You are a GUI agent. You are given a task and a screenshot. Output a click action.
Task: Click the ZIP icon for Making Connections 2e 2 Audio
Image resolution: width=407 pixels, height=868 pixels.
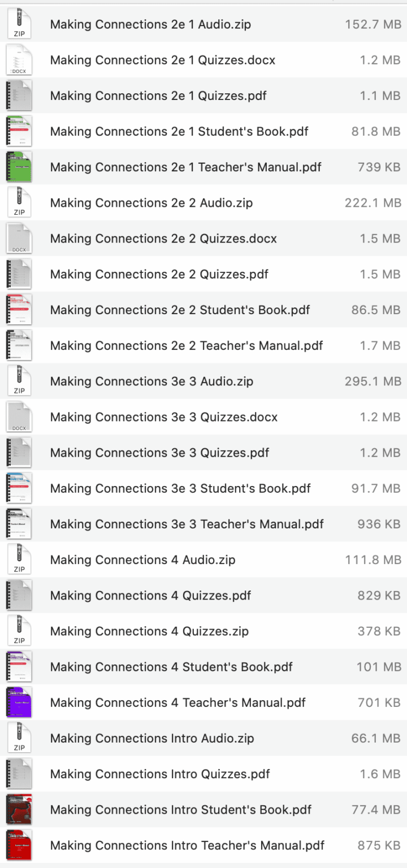(x=19, y=202)
